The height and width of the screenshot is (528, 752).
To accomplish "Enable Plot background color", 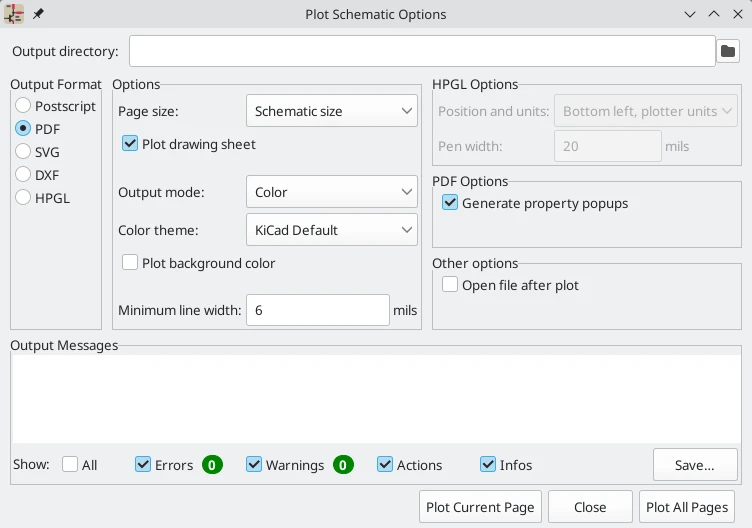I will click(x=130, y=263).
